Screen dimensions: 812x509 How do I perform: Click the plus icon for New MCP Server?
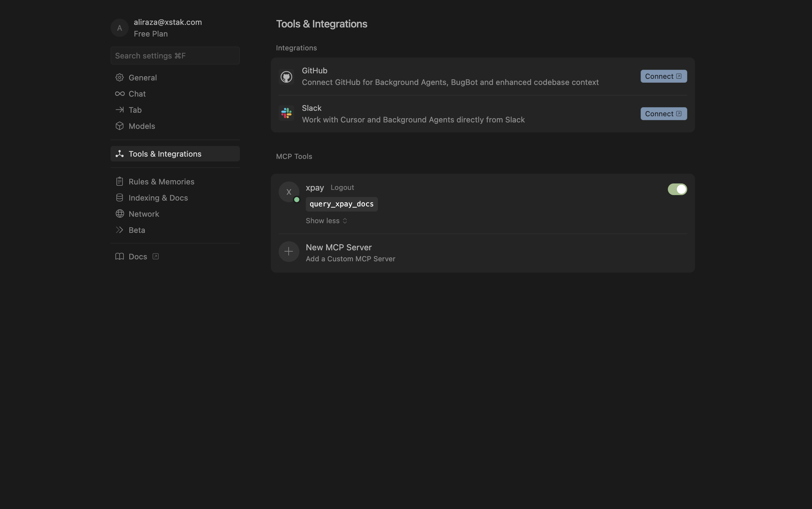[x=289, y=252]
